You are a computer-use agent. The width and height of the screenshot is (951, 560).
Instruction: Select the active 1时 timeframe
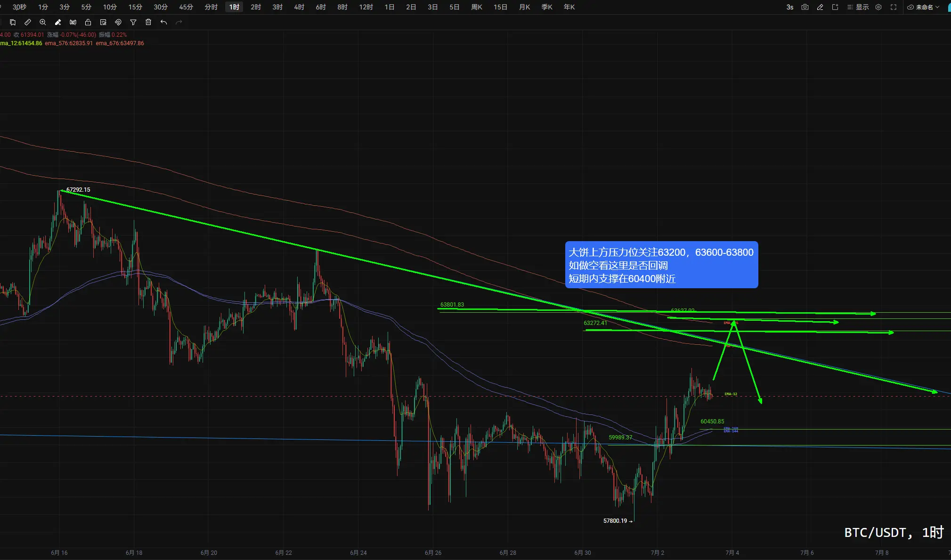pos(235,7)
